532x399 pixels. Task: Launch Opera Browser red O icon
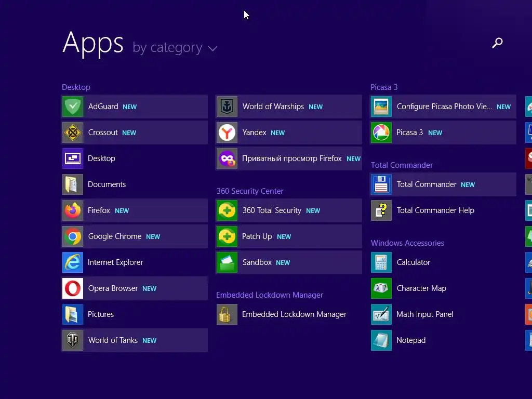(73, 288)
